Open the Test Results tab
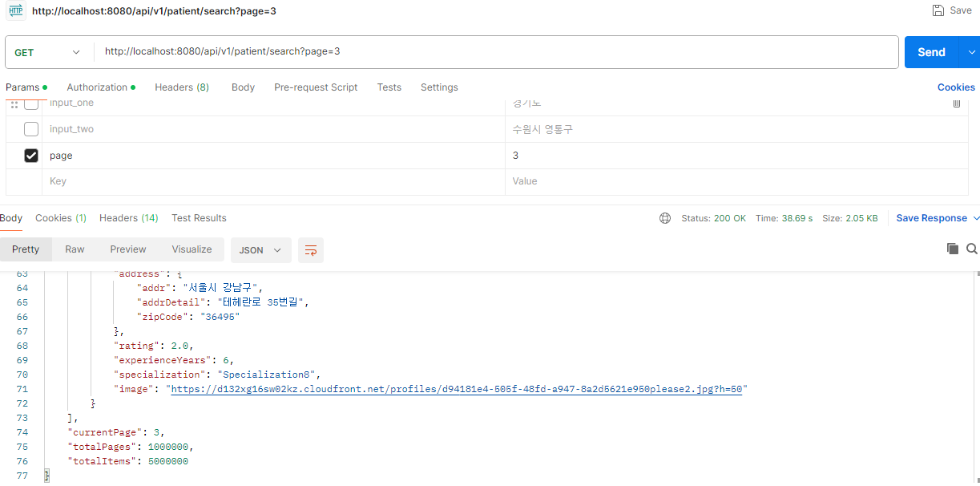 [x=199, y=218]
